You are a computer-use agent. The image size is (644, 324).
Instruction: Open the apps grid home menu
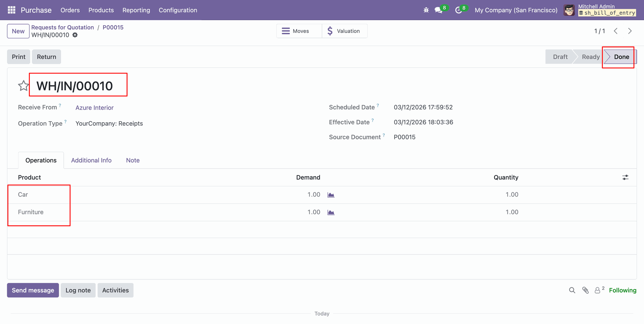click(11, 10)
